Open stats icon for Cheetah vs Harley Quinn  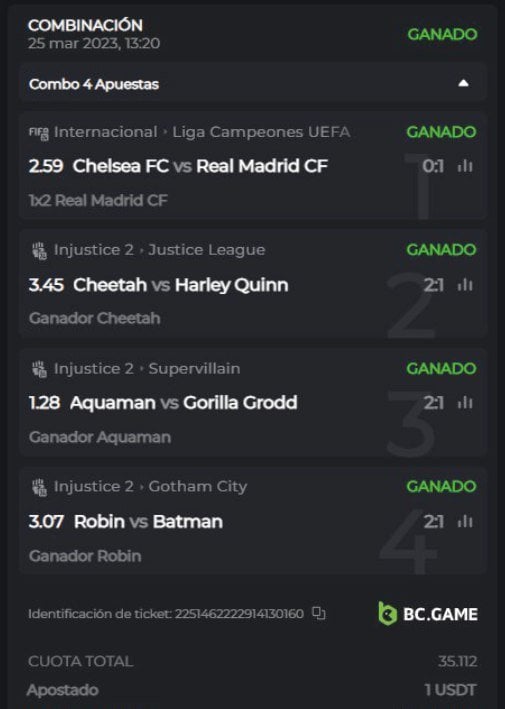tap(465, 285)
